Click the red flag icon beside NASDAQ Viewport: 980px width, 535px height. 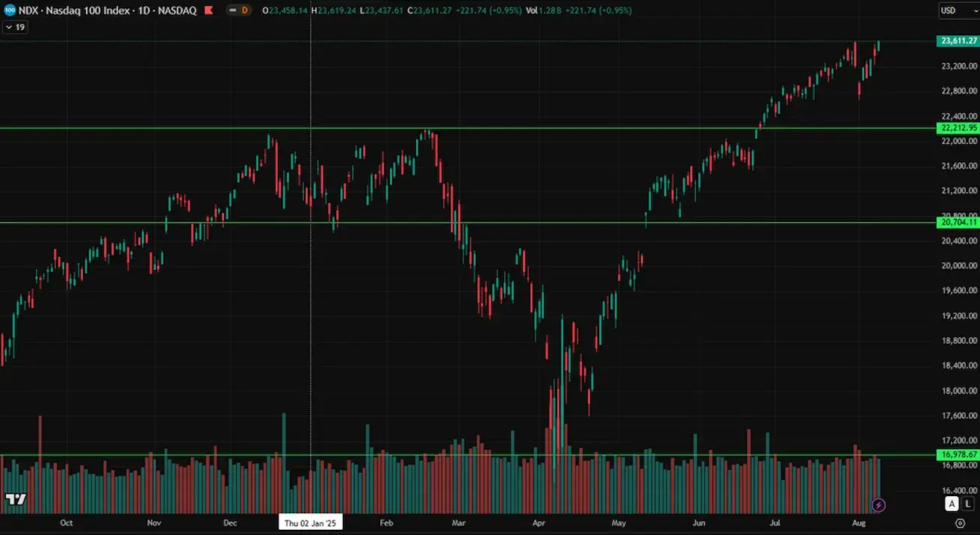(x=208, y=10)
